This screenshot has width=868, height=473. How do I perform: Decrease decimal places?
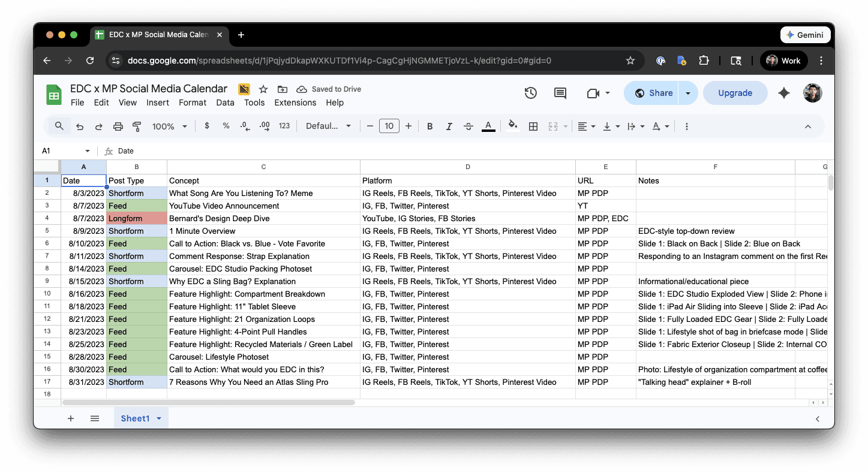[x=245, y=126]
